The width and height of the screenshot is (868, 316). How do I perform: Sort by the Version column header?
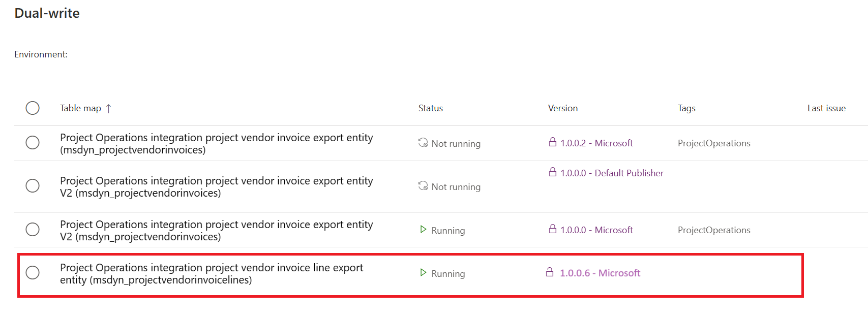[563, 108]
